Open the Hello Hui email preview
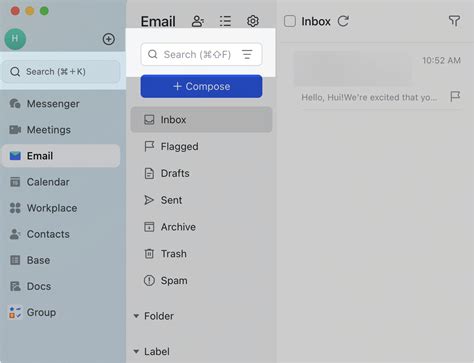 point(370,80)
